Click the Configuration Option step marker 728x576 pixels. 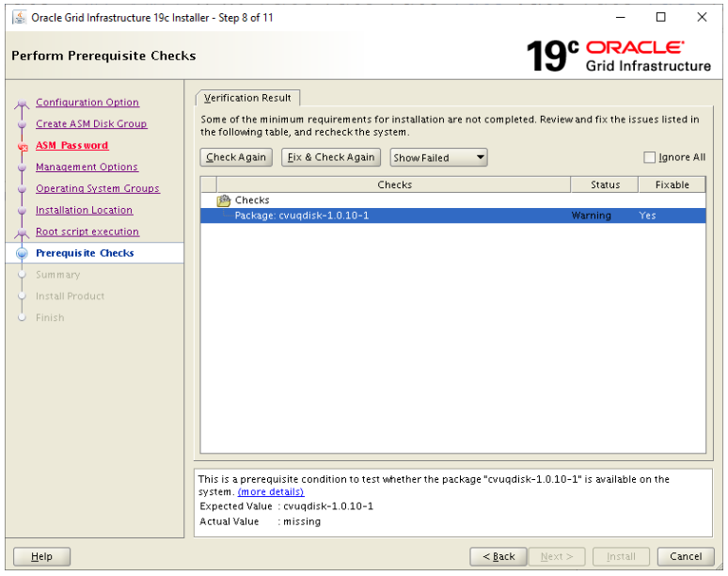(x=22, y=104)
